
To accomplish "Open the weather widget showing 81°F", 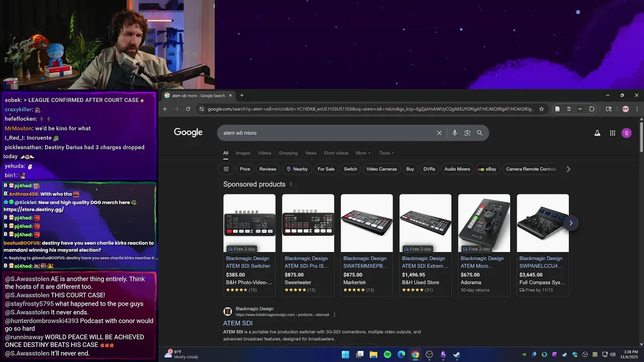I will click(181, 354).
